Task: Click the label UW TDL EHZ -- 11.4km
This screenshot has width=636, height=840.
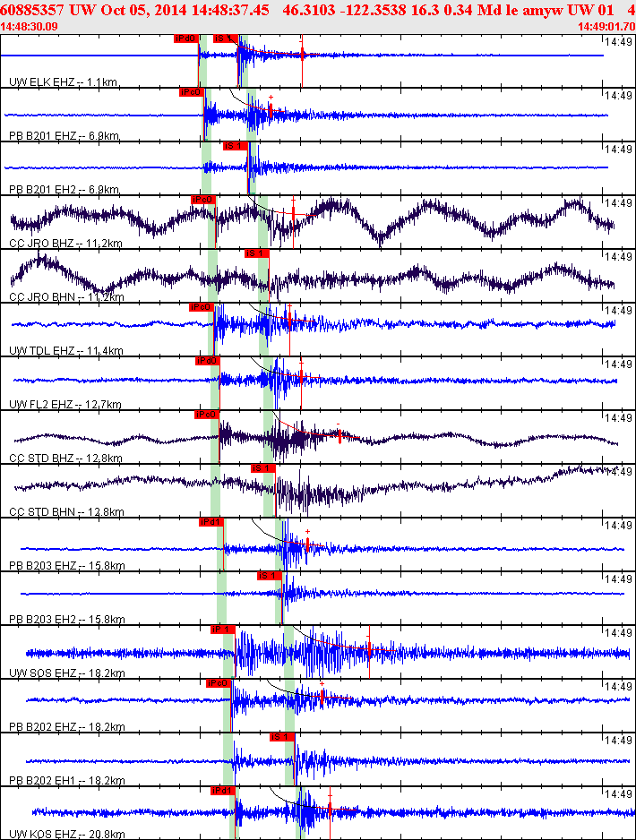Action: pyautogui.click(x=66, y=351)
